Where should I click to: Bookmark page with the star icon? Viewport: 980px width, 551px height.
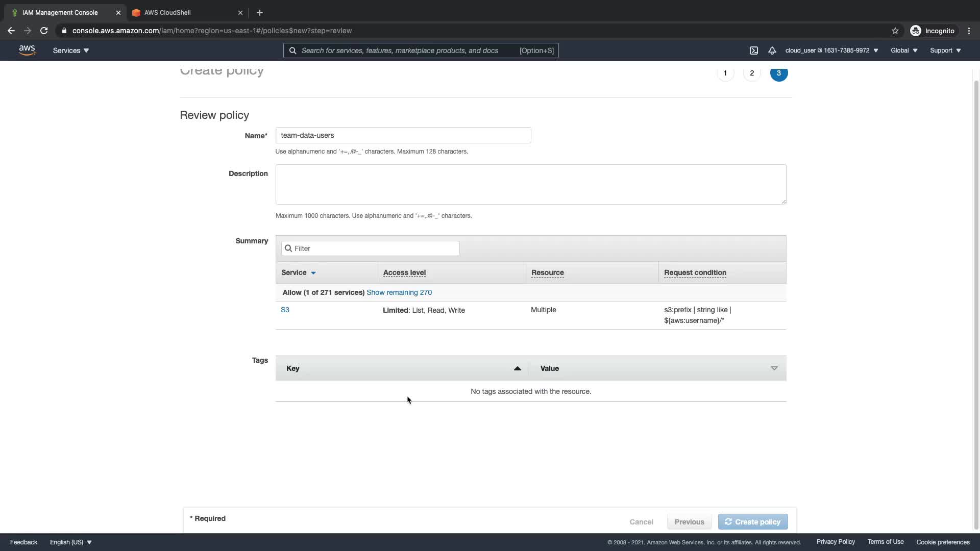tap(895, 31)
